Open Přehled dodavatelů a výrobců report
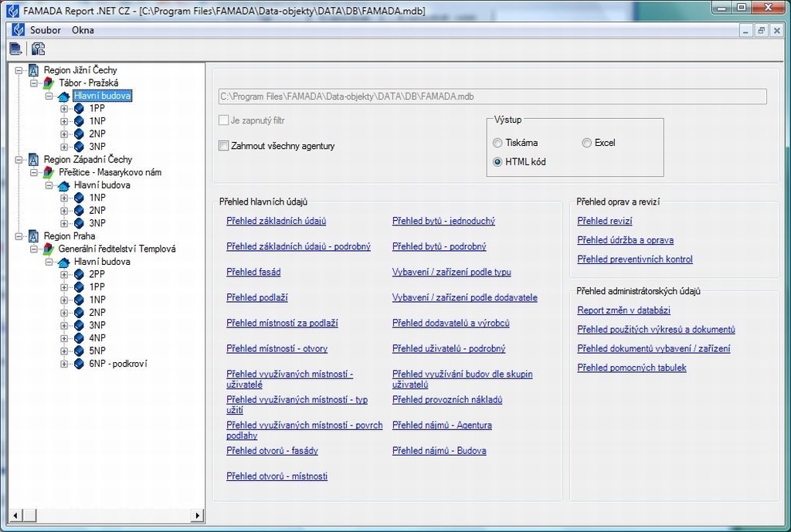 tap(450, 323)
